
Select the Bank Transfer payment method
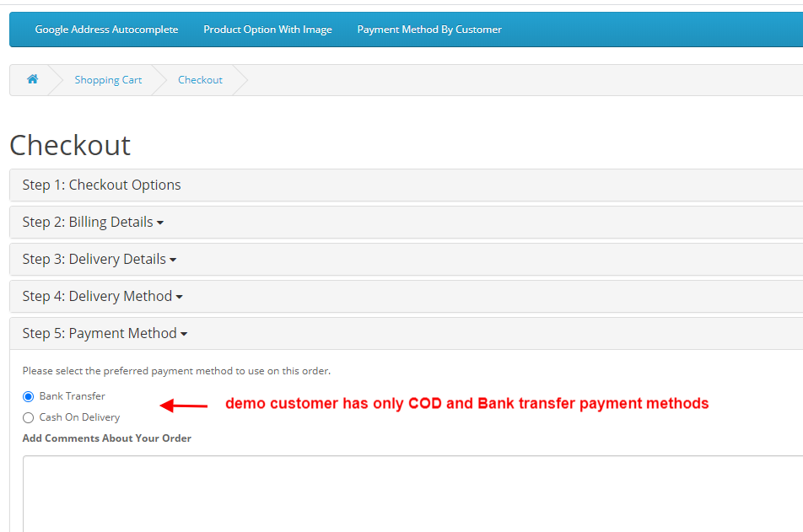tap(28, 395)
